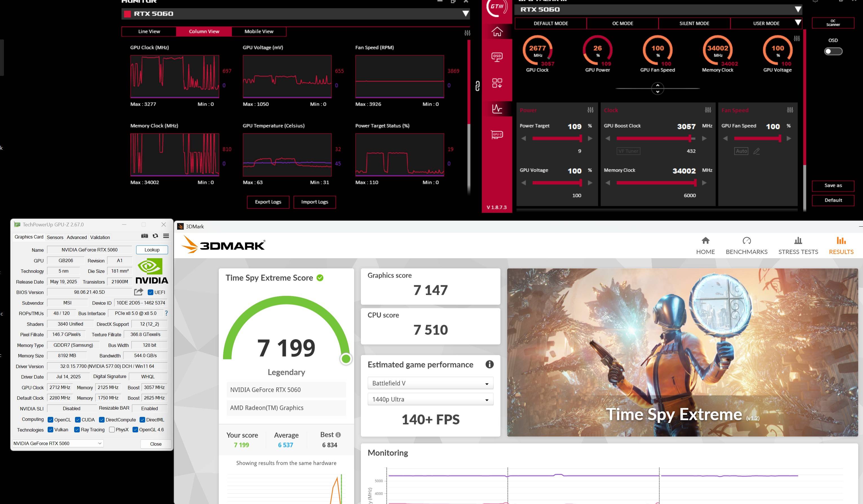Collapse the gauge section with up/down expander
Image resolution: width=863 pixels, height=504 pixels.
(x=657, y=88)
